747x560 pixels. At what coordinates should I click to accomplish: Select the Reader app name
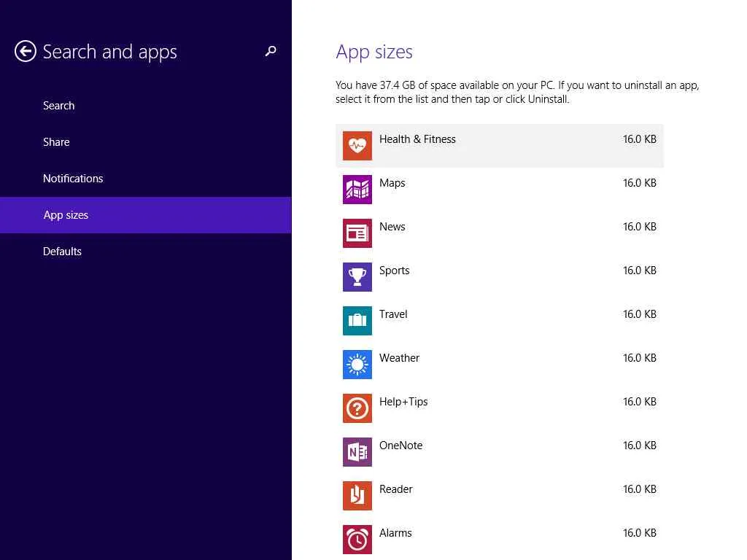395,489
